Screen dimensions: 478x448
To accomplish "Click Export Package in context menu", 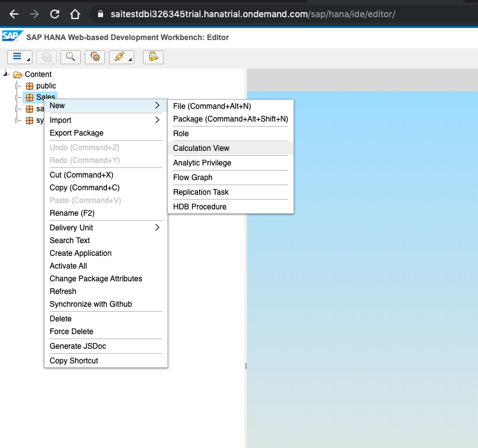I will pos(106,133).
